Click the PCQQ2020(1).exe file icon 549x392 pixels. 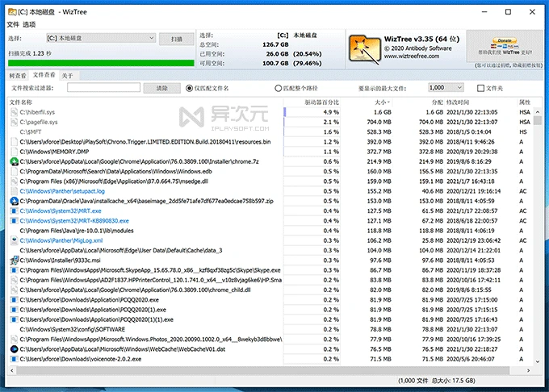coord(14,310)
